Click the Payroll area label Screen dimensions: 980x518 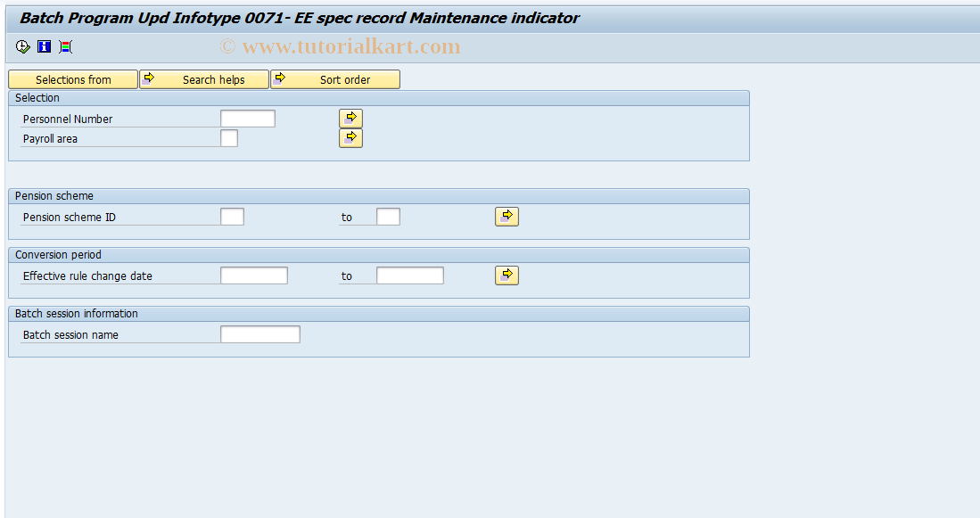pyautogui.click(x=50, y=139)
